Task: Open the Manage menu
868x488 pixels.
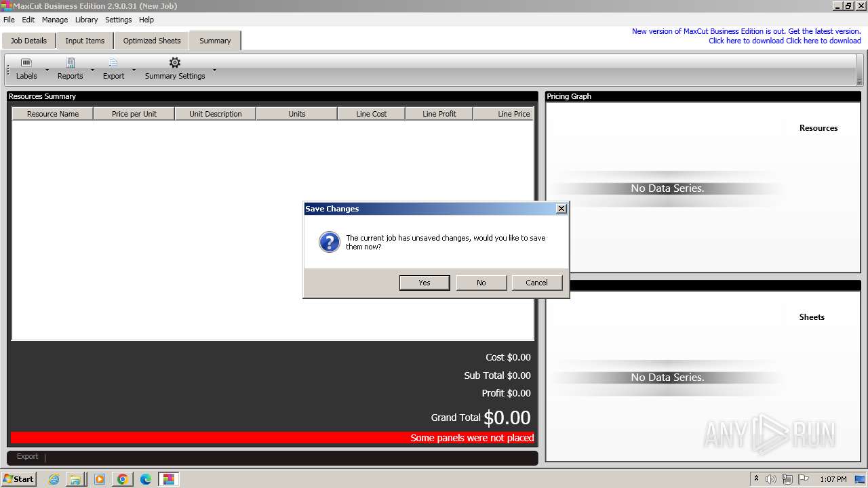Action: (55, 20)
